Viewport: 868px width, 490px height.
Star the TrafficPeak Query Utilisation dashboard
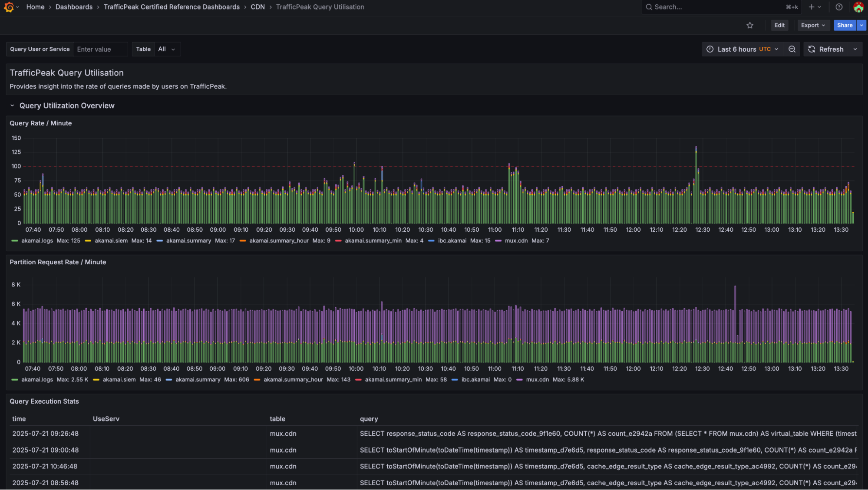tap(750, 25)
